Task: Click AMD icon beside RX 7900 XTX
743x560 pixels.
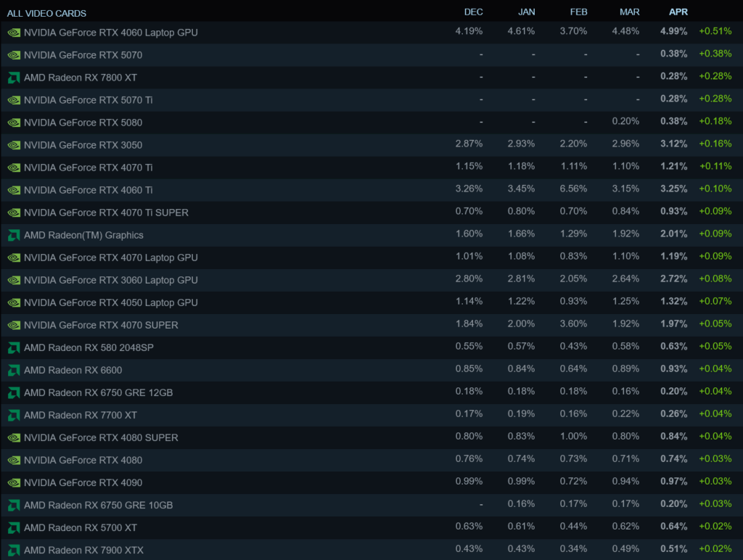Action: [x=14, y=550]
